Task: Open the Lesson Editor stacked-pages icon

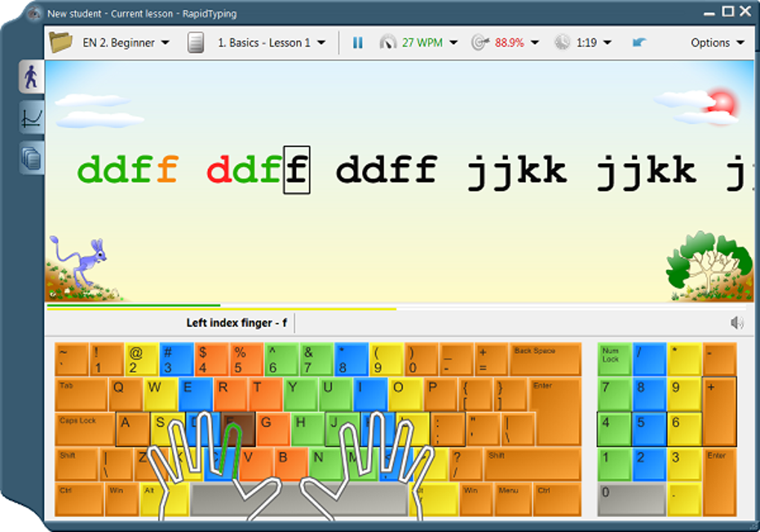Action: [31, 158]
